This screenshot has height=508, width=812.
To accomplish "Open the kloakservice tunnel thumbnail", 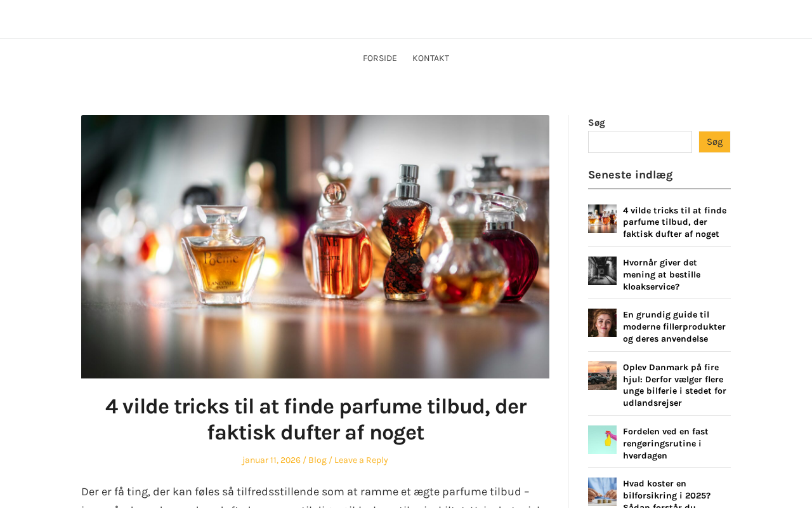I will pos(602,271).
